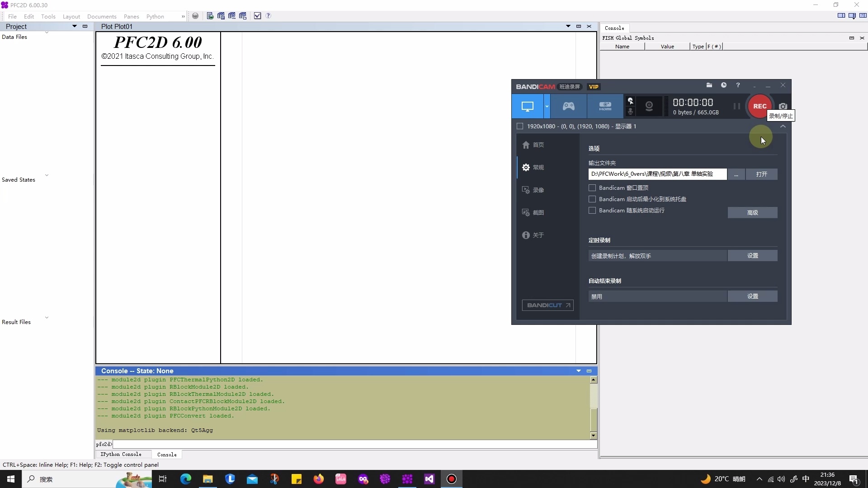
Task: Select game recording mode gamepad icon
Action: click(x=568, y=106)
